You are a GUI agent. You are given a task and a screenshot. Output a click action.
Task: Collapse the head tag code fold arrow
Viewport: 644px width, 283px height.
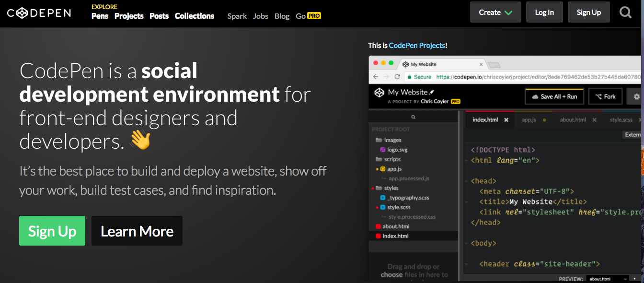pyautogui.click(x=467, y=181)
